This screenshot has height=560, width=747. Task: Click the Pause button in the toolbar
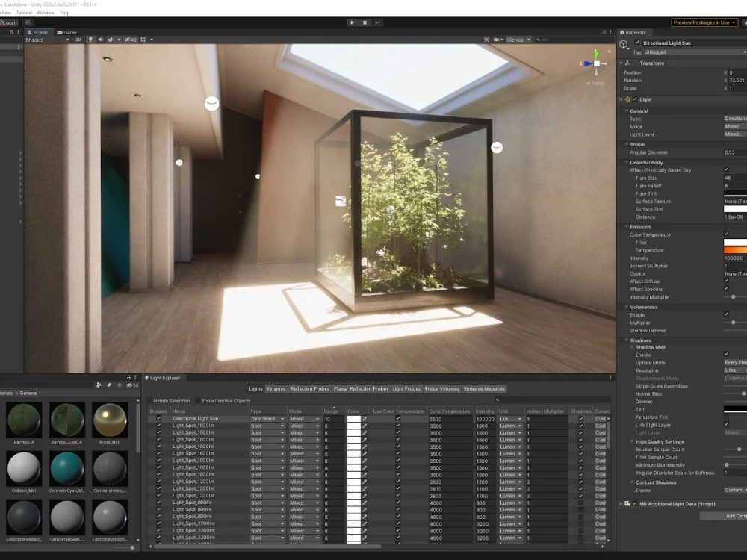pos(365,22)
